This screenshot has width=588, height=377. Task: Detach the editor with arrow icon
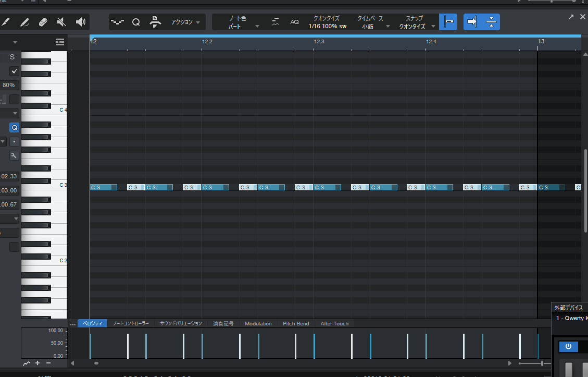(572, 17)
